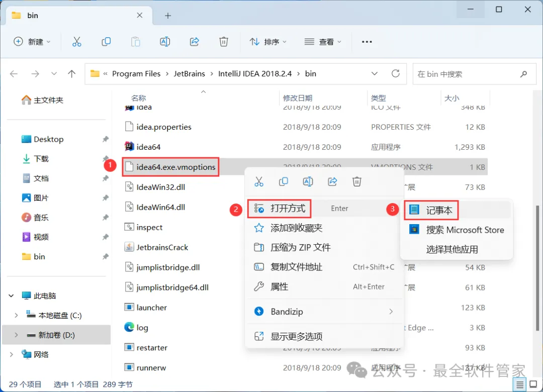The width and height of the screenshot is (543, 392).
Task: Click the Cut icon in the toolbar
Action: point(76,42)
